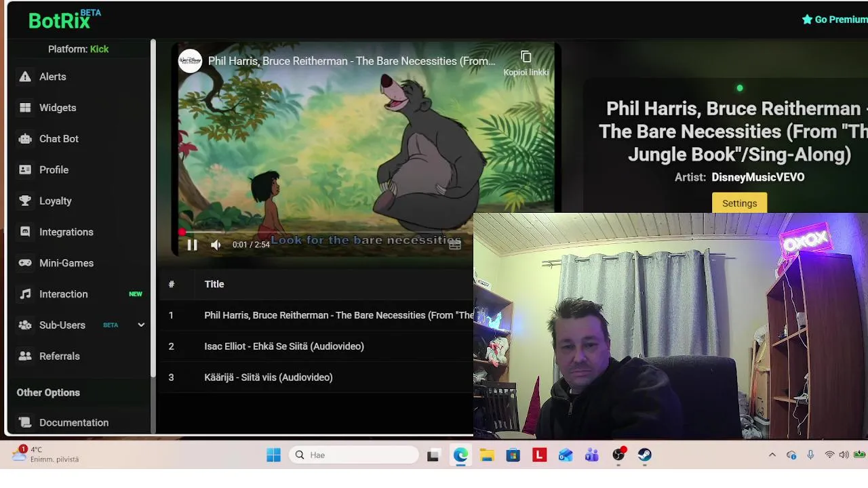Viewport: 868px width, 488px height.
Task: Click the Platform: Kick label
Action: [79, 49]
